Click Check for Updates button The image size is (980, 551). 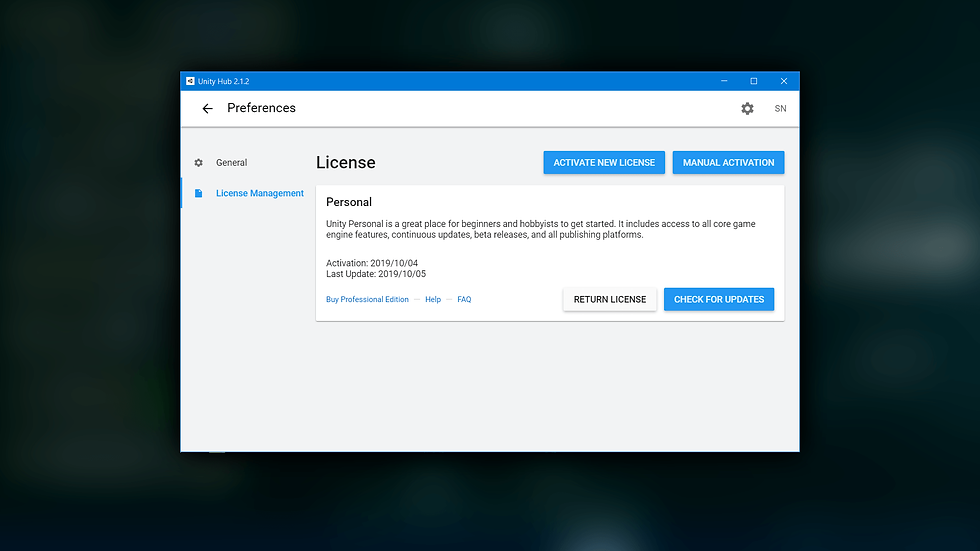click(x=719, y=299)
